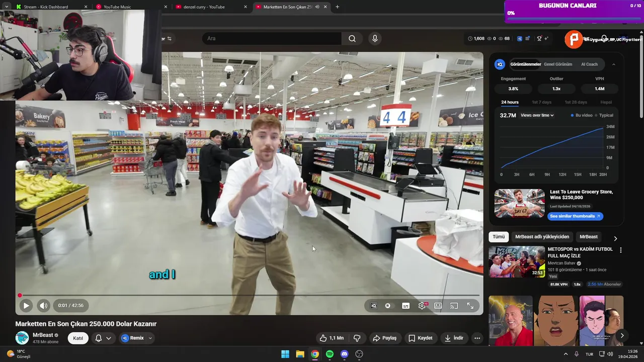This screenshot has height=362, width=644.
Task: Click the sparkle AI icon in the vidIQ toolbar
Action: pos(546,39)
